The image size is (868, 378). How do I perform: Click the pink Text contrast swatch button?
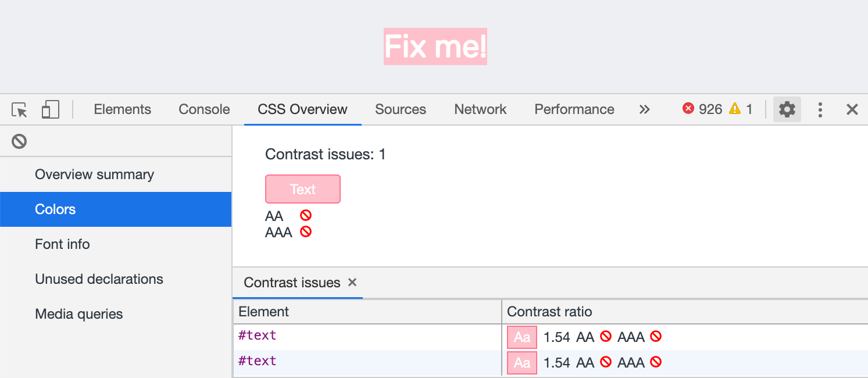coord(303,189)
